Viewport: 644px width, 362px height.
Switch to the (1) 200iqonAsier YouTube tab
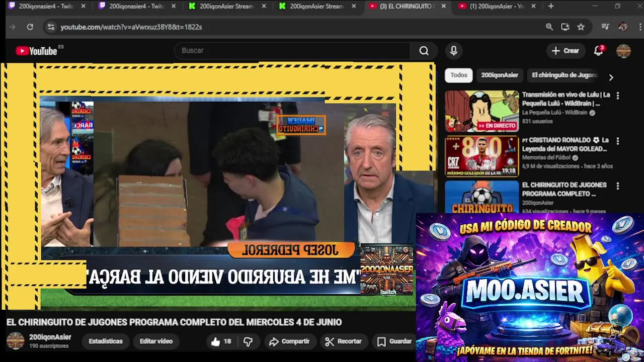(x=491, y=6)
